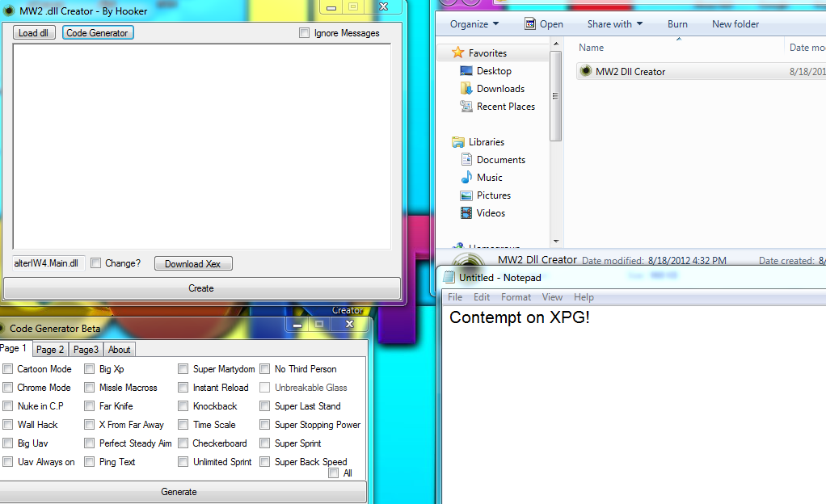Enable Unlimited Sprint checkbox
The height and width of the screenshot is (504, 826).
click(183, 462)
